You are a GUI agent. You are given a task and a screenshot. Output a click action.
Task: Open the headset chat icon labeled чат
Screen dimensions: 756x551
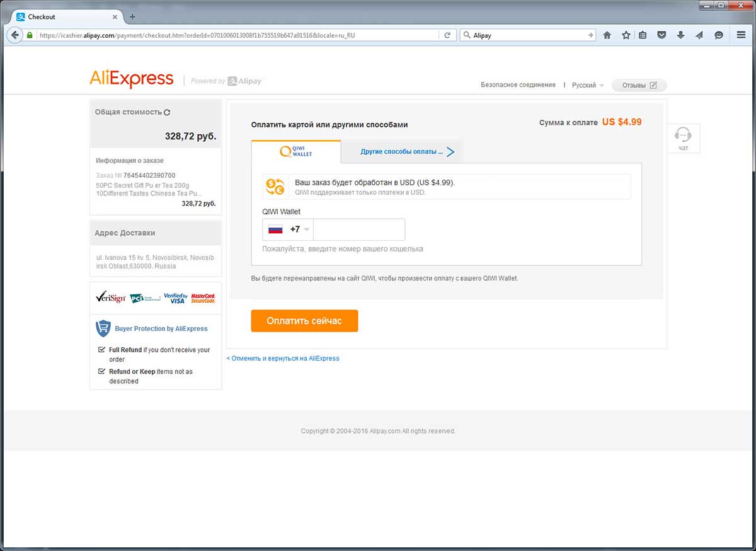tap(683, 138)
